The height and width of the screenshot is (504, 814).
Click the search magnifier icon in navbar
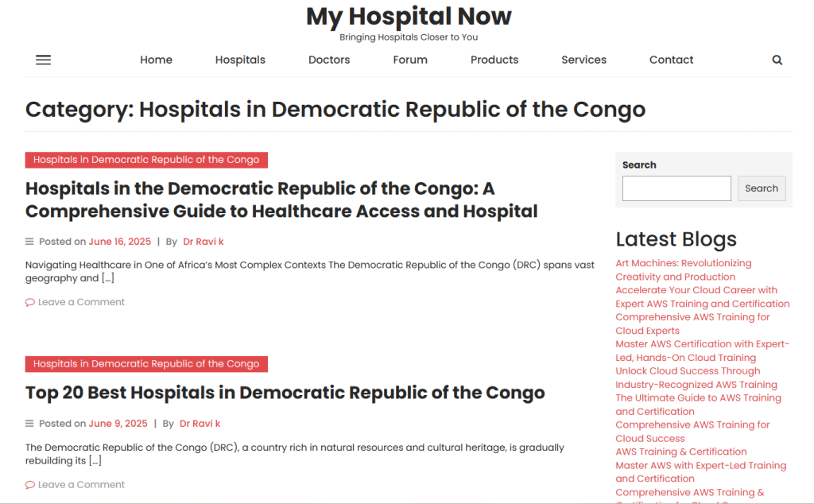point(777,60)
